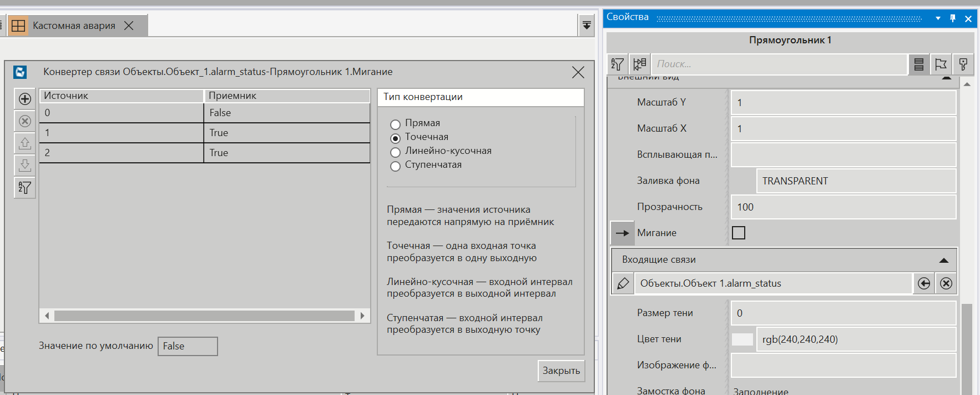The width and height of the screenshot is (980, 395).
Task: Toggle the Мигание checkbox
Action: click(739, 233)
